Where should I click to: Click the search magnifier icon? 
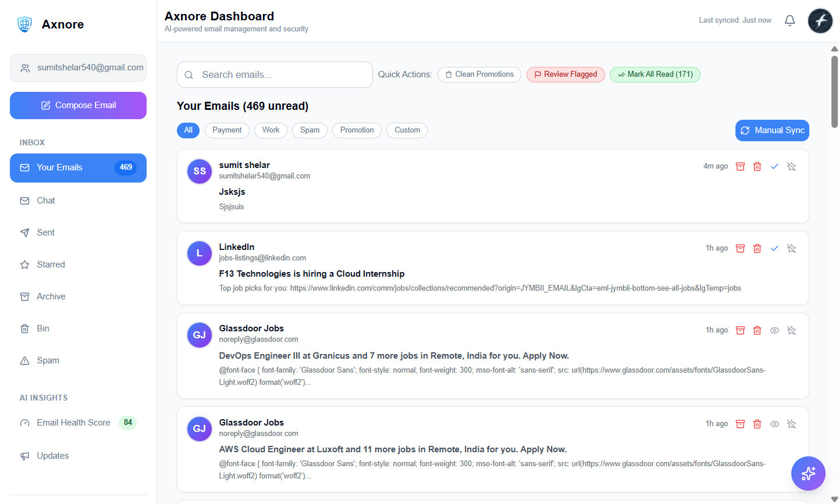click(189, 74)
